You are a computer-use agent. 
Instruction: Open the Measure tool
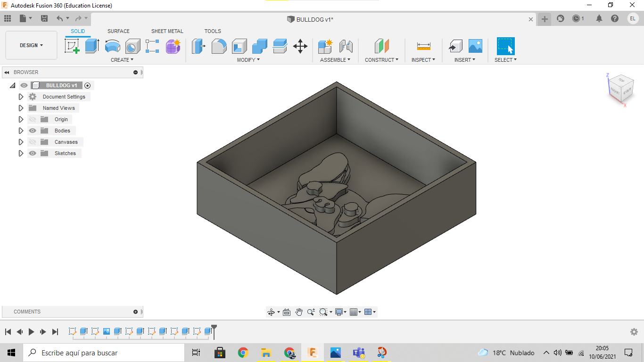pos(423,46)
